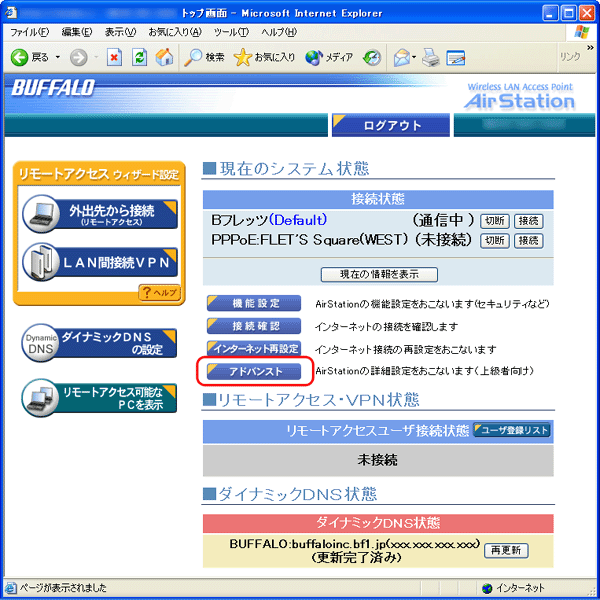This screenshot has width=600, height=600.
Task: Open the ヘルプ(H) menu
Action: pos(279,32)
